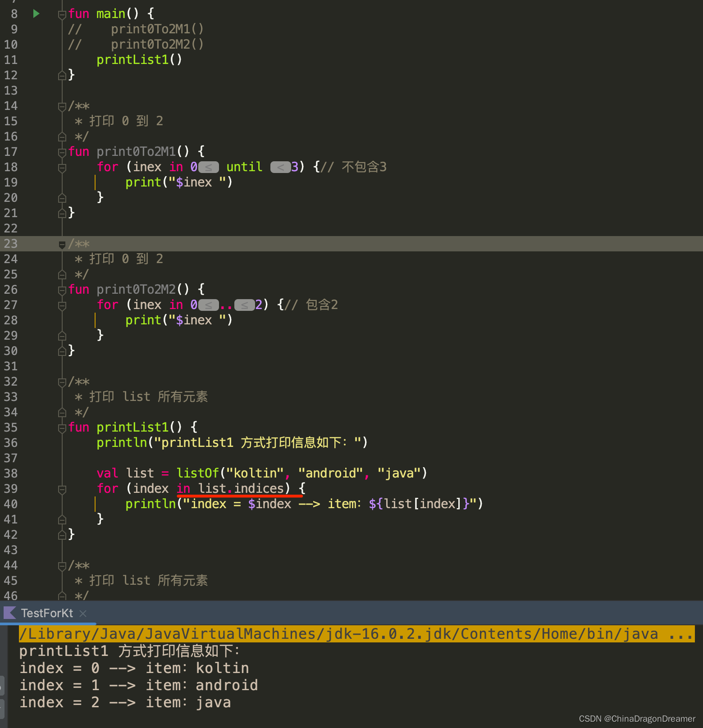Fold printList1 function at line 35
The image size is (703, 728).
tap(62, 428)
